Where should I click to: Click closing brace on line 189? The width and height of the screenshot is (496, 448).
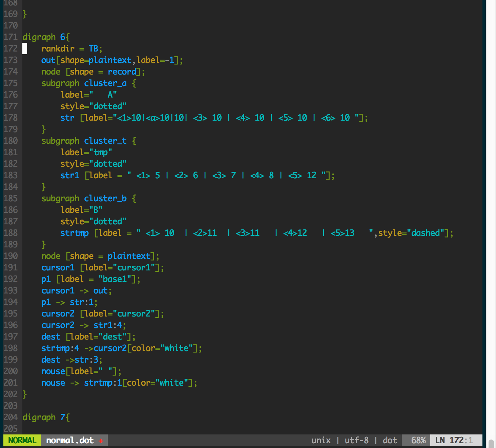(x=43, y=244)
